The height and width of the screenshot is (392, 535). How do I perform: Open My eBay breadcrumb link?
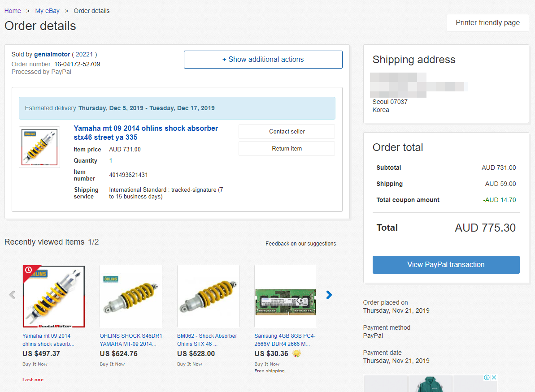(48, 11)
